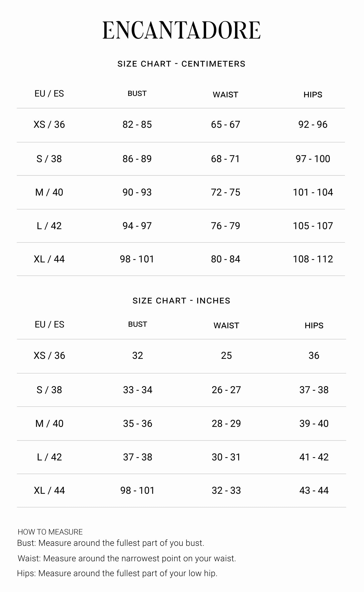This screenshot has width=364, height=592.
Task: Click the Size Chart - Inches heading
Action: click(x=181, y=301)
